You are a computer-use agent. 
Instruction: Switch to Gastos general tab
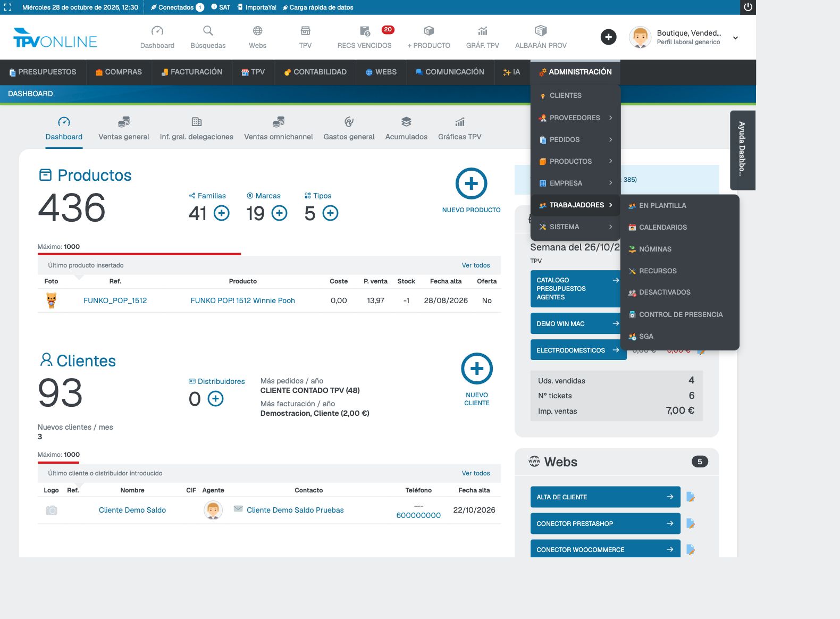tap(349, 129)
